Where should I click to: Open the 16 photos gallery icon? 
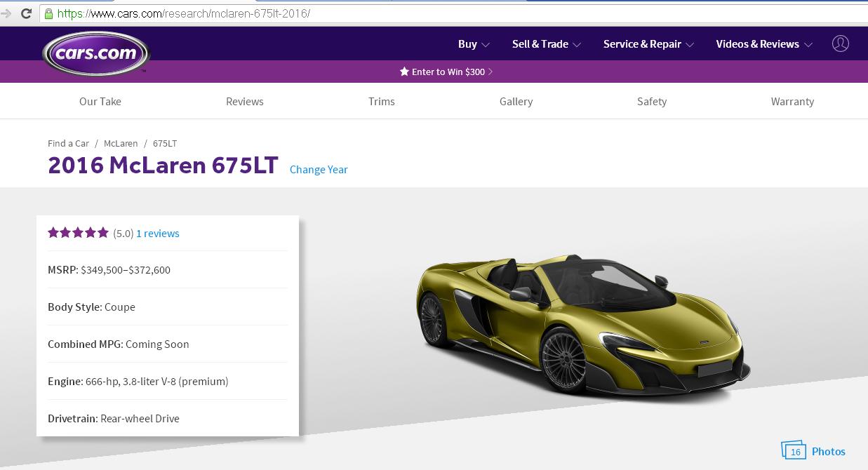794,450
